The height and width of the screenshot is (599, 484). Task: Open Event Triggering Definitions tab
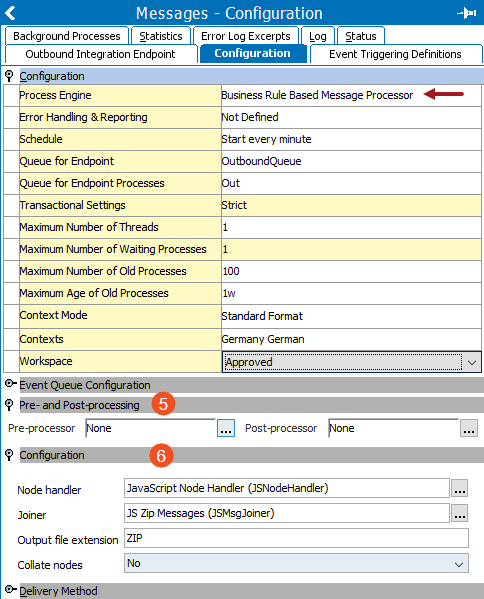pos(395,54)
